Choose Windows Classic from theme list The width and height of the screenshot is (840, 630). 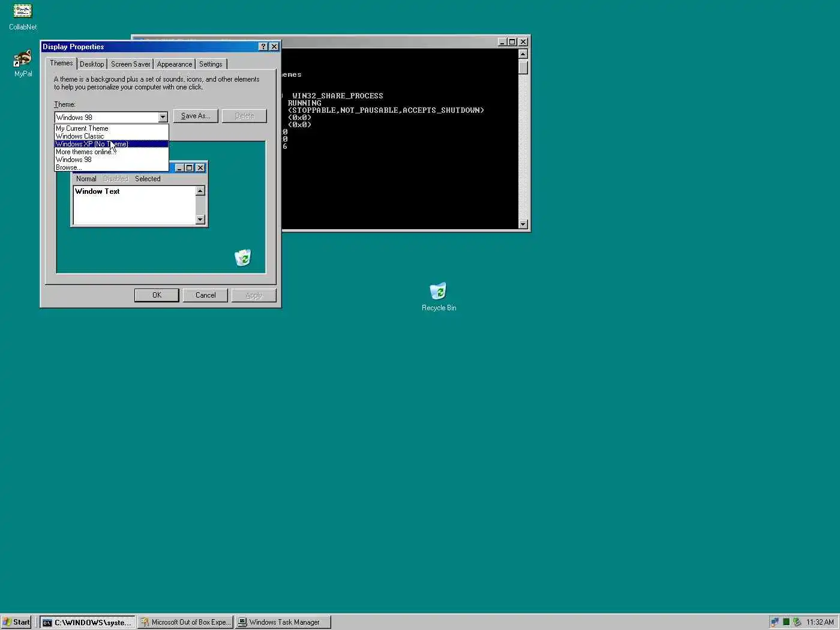tap(112, 136)
